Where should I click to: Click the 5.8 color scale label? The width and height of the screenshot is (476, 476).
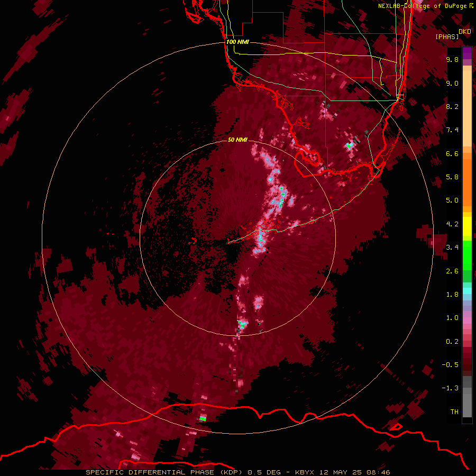[452, 177]
